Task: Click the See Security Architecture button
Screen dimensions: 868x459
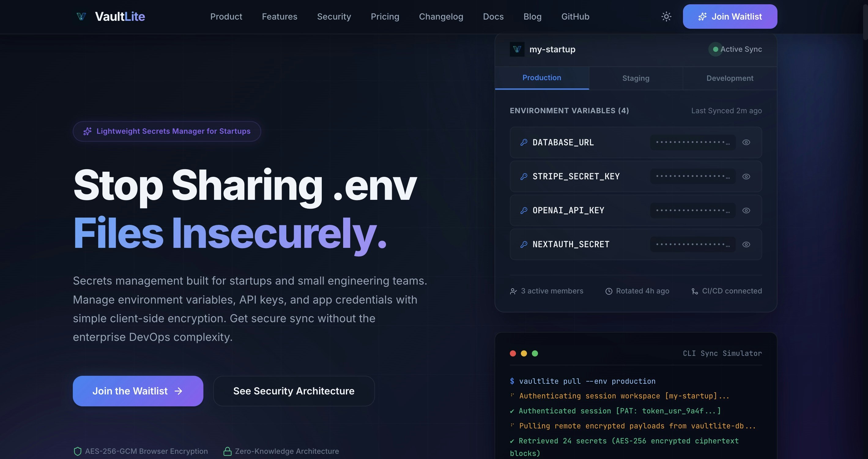Action: pyautogui.click(x=294, y=391)
